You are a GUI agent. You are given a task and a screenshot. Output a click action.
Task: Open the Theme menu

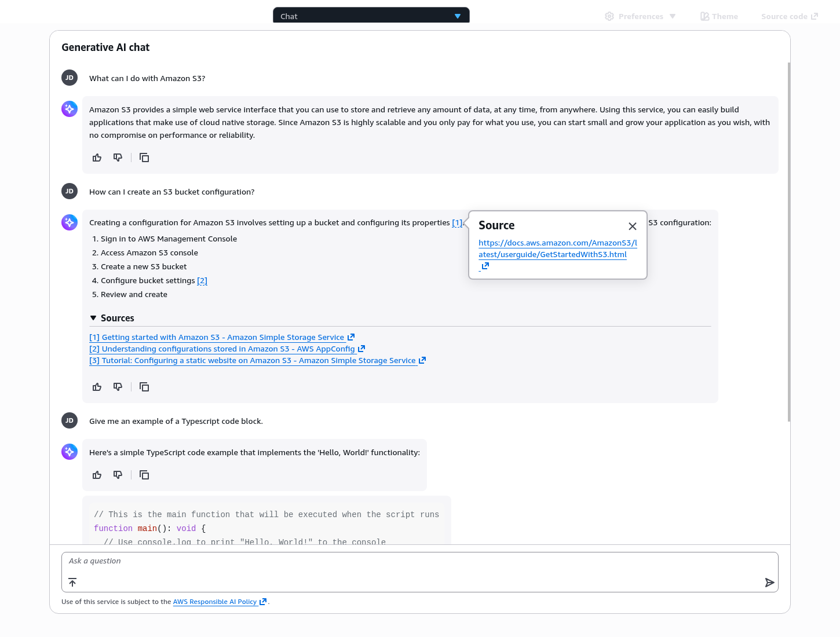719,16
